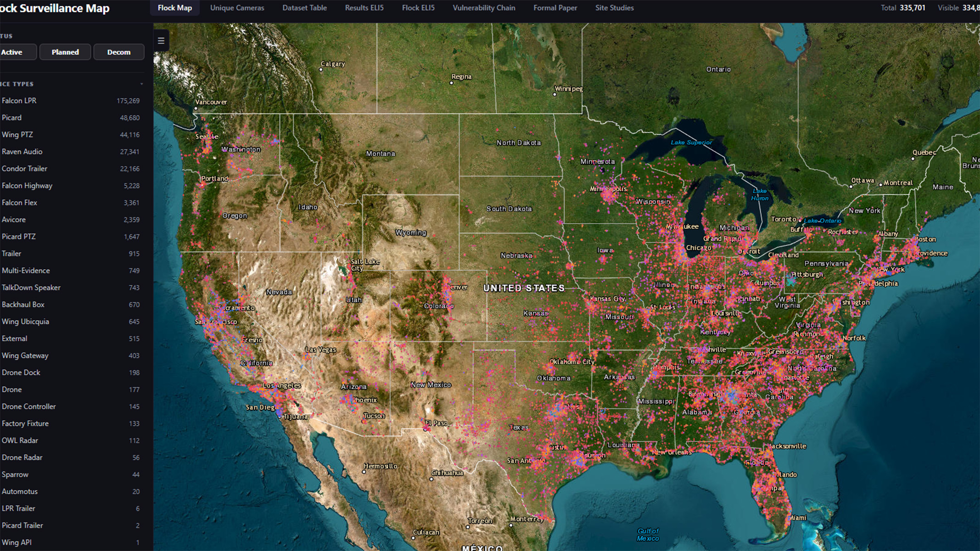This screenshot has width=980, height=551.
Task: Select the Wing Gateway device type
Action: (71, 355)
